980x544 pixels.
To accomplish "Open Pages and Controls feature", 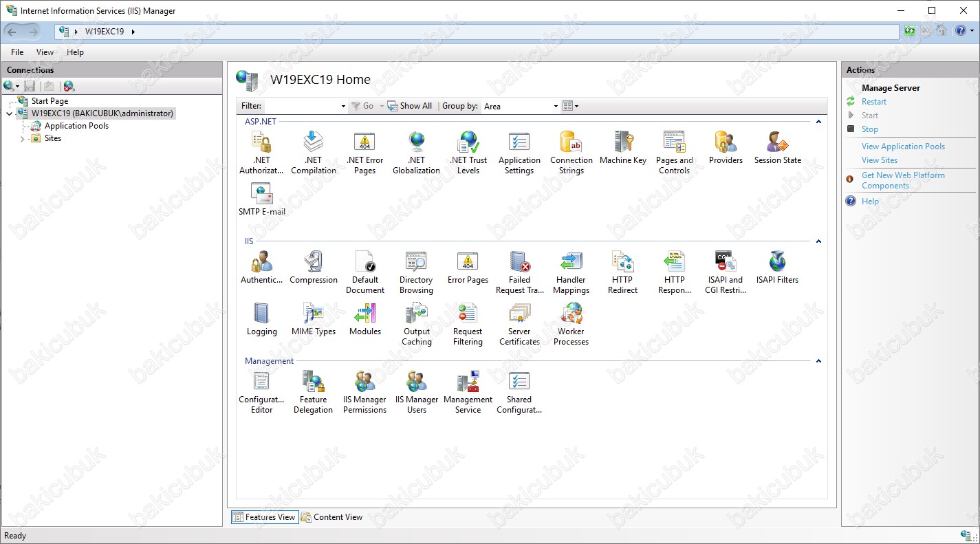I will [674, 153].
